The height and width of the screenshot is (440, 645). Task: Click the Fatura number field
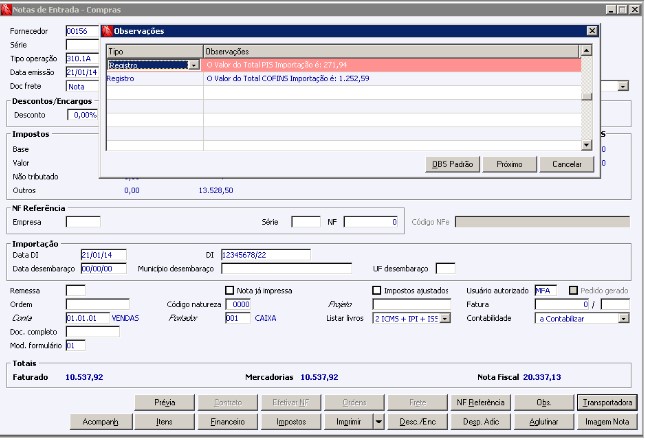[x=562, y=305]
